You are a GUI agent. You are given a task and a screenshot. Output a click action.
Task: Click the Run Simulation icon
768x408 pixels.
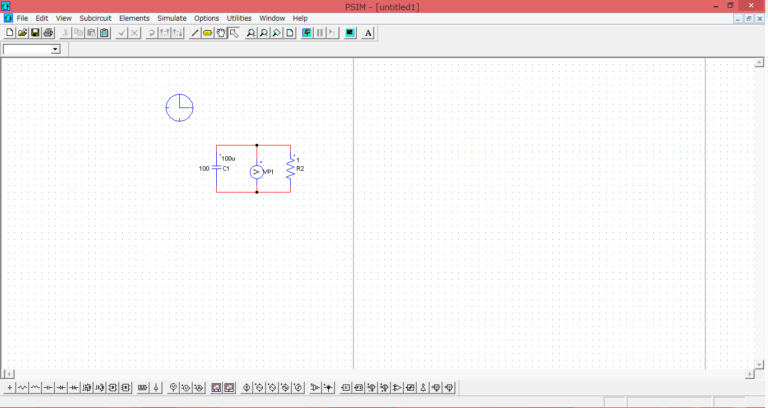coord(307,33)
